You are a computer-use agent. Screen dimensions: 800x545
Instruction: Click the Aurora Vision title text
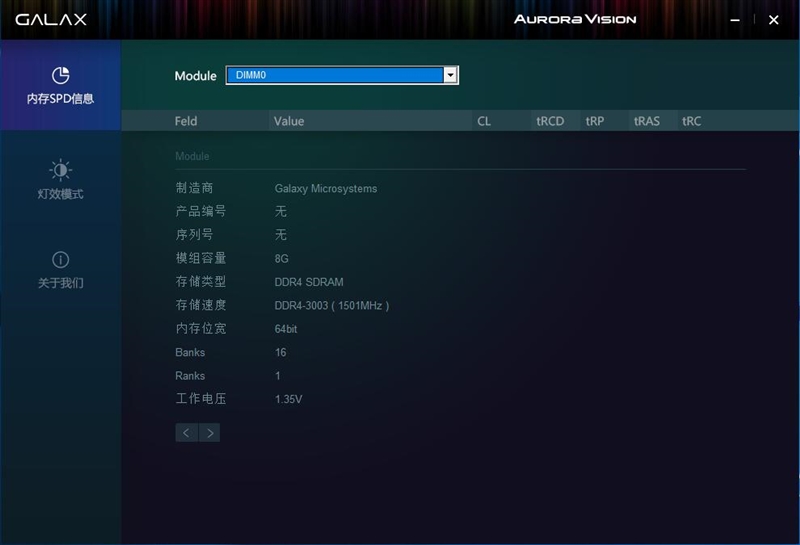point(575,19)
